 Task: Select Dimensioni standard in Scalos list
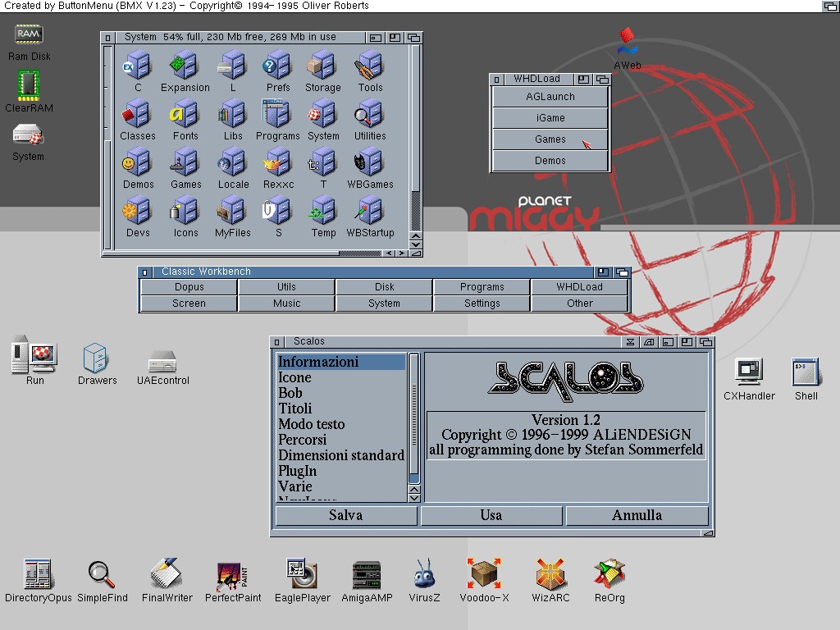341,455
